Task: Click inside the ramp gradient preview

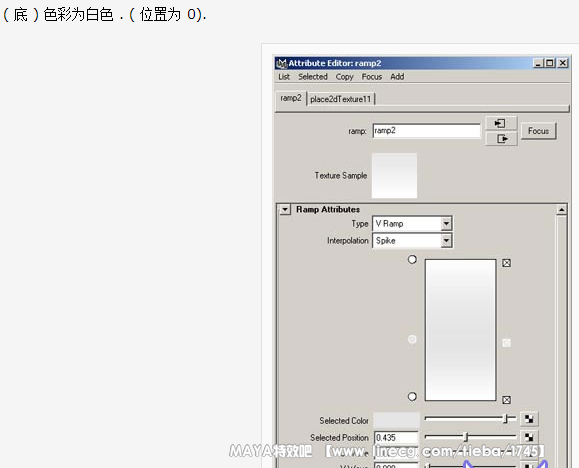Action: [x=460, y=330]
